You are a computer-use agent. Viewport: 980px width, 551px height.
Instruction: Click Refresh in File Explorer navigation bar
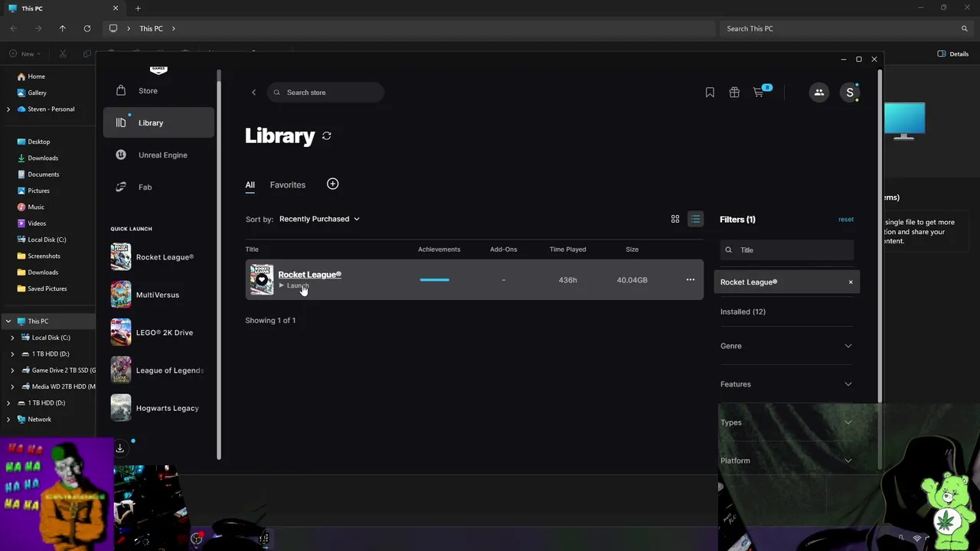87,28
